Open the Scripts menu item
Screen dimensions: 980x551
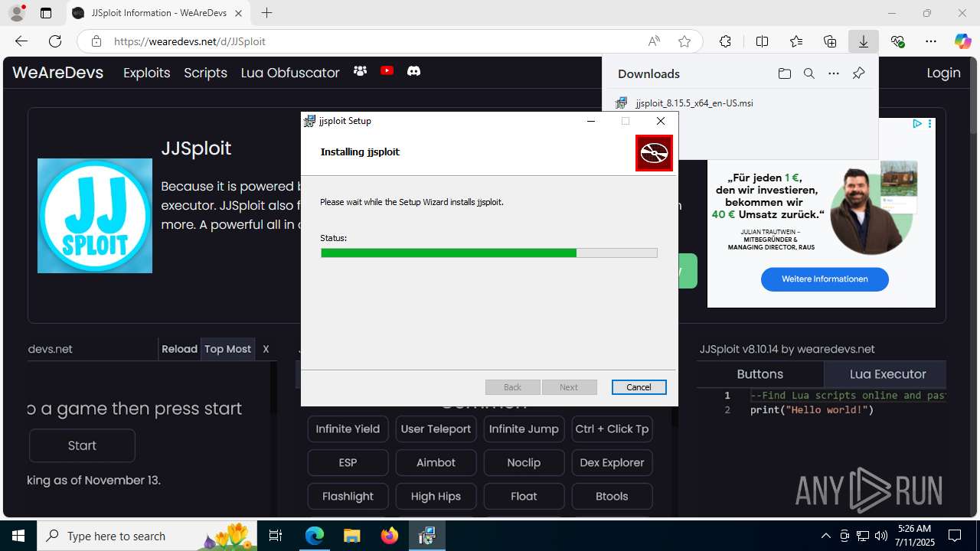(205, 73)
